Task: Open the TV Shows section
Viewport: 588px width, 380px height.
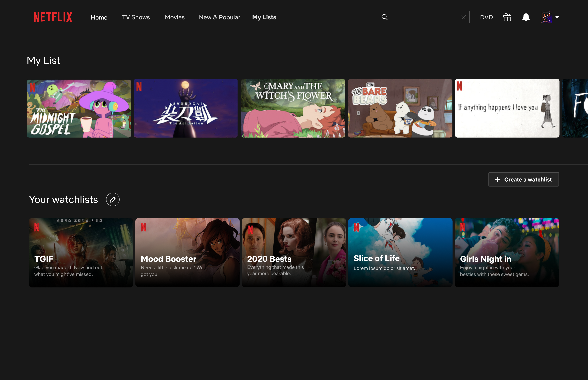Action: [x=136, y=17]
